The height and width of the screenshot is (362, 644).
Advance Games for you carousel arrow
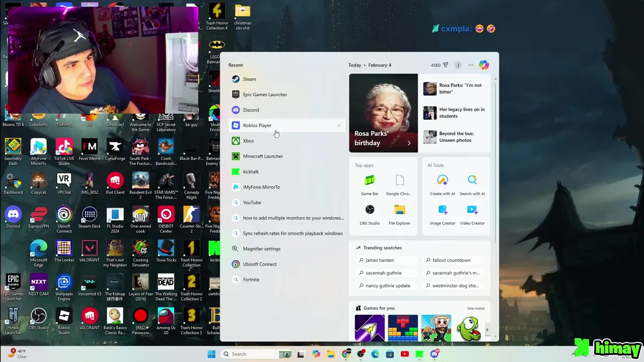(487, 330)
